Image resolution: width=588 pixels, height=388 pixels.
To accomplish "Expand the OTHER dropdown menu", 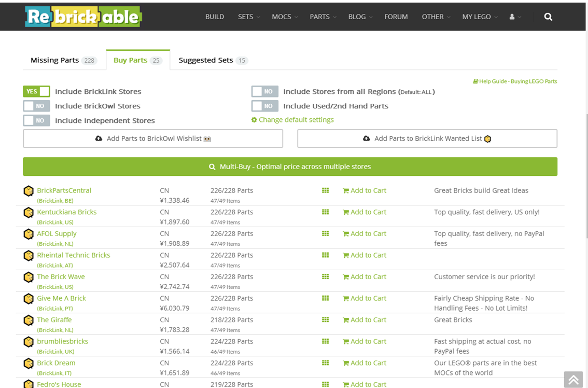I will 436,17.
